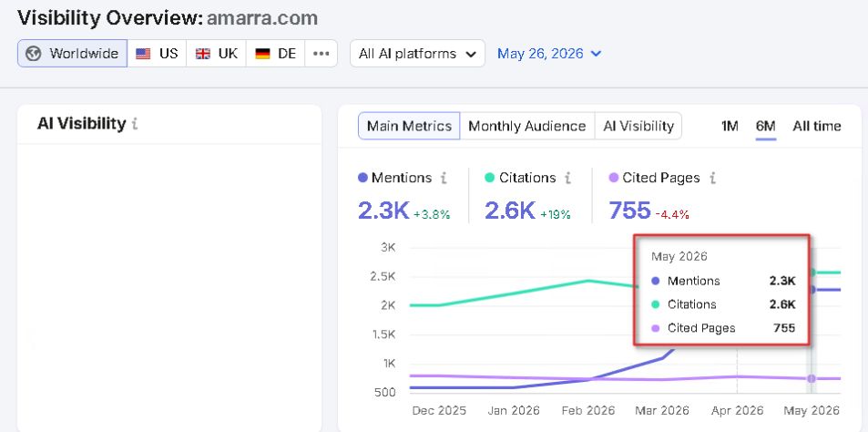
Task: Click the May 2026 axis label
Action: pos(811,410)
